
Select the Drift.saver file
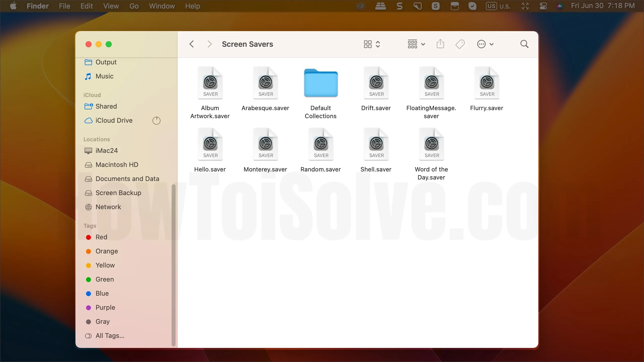(x=376, y=83)
